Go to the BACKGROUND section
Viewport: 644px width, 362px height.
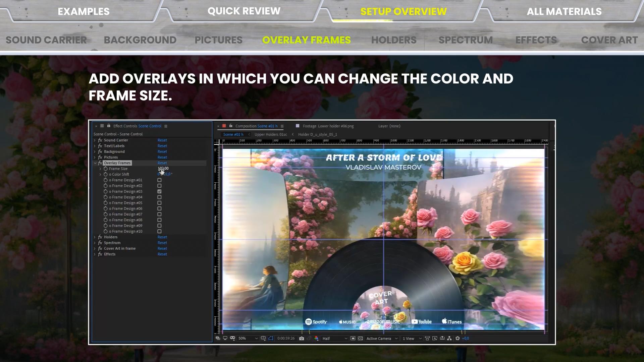[140, 40]
